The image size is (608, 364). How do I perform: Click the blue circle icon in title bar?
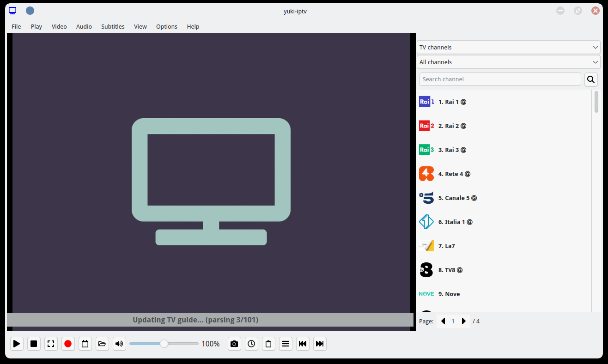click(30, 11)
